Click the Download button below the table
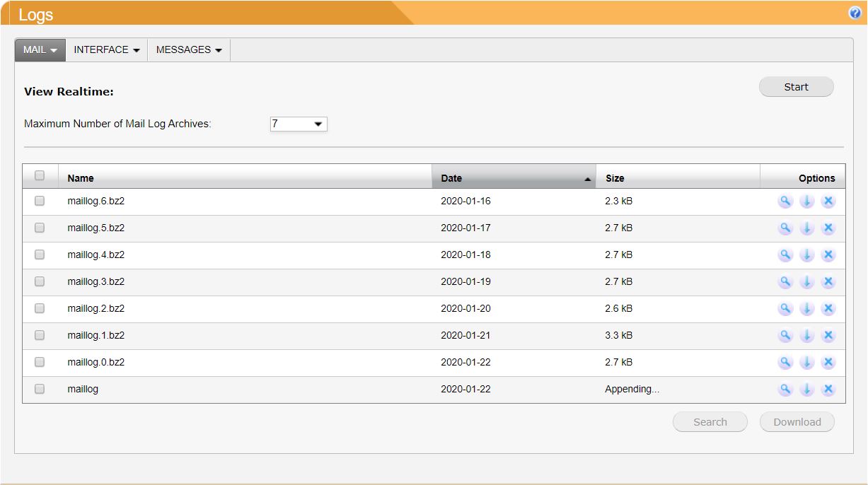This screenshot has width=868, height=485. point(797,422)
